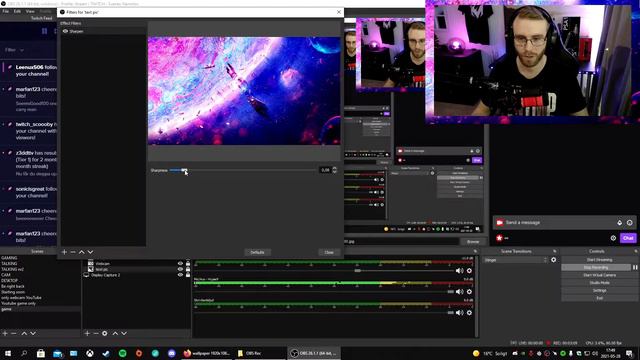Add a new source with the Sources plus icon
The image size is (640, 360).
point(87,333)
